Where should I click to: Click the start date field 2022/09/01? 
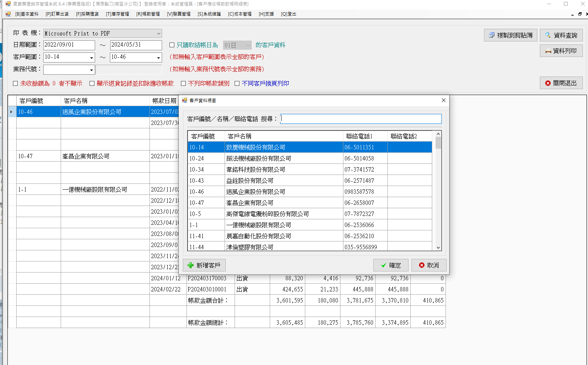[x=69, y=45]
